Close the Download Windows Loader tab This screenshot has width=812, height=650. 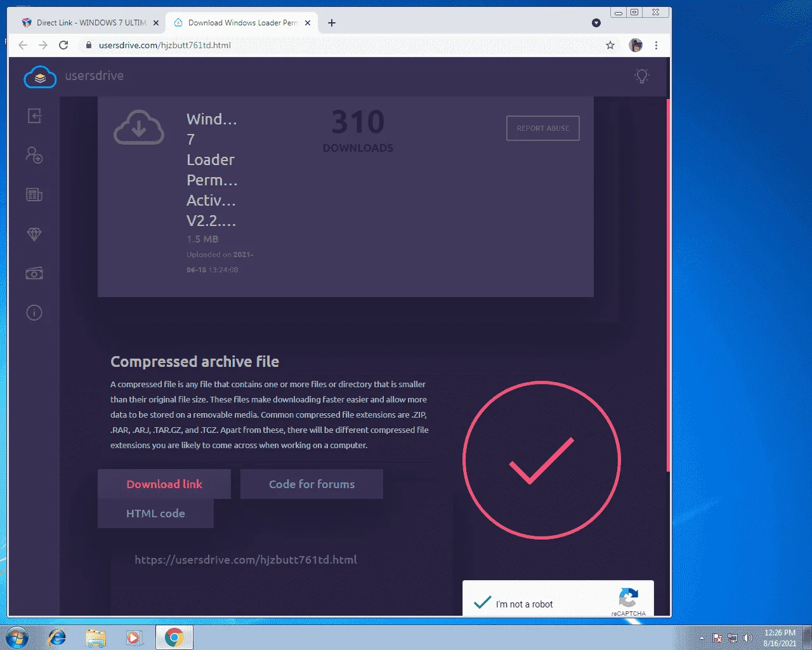point(308,23)
